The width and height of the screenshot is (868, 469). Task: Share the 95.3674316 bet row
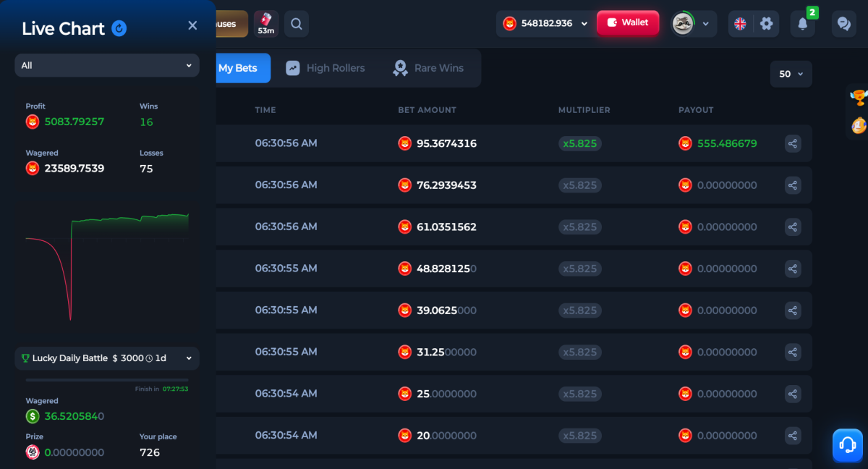pos(793,143)
